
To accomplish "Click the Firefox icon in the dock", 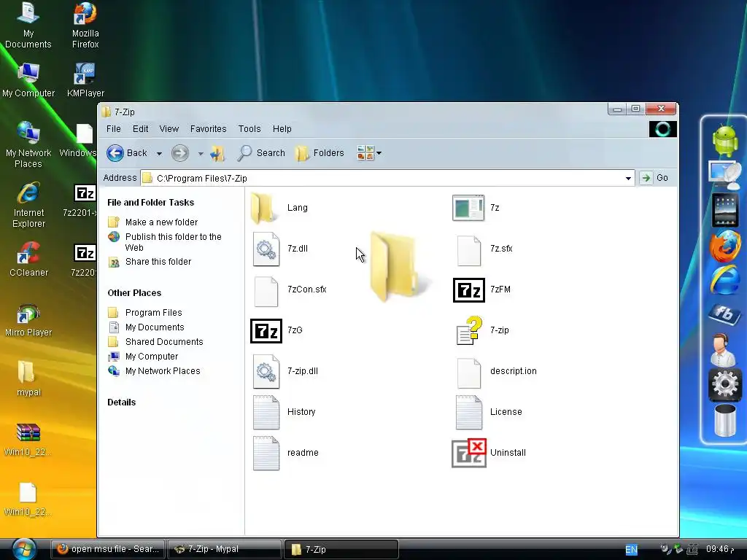I will click(x=724, y=246).
